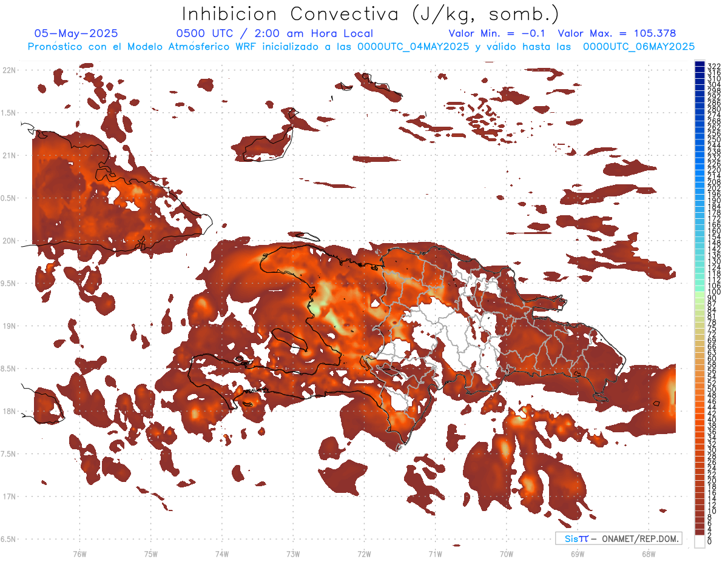Select the "Valor Max. = 105.378" value
The width and height of the screenshot is (728, 562).
point(617,33)
